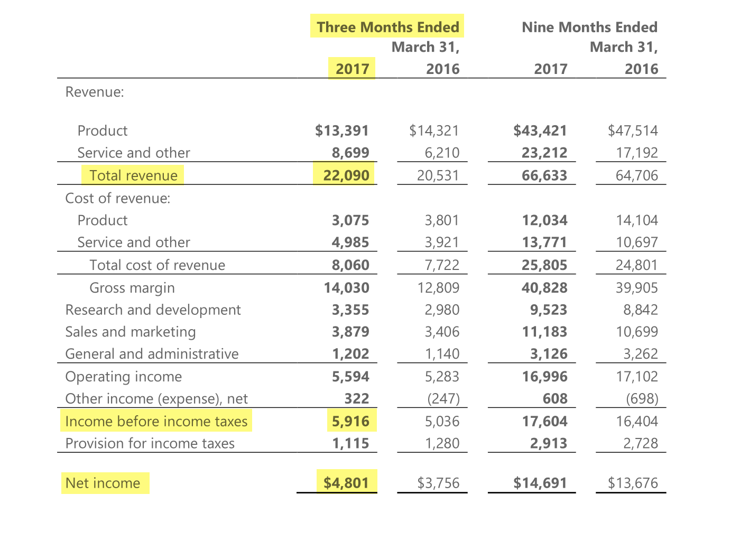Click the "Other income (expense), net" label
740x560 pixels.
pyautogui.click(x=156, y=399)
